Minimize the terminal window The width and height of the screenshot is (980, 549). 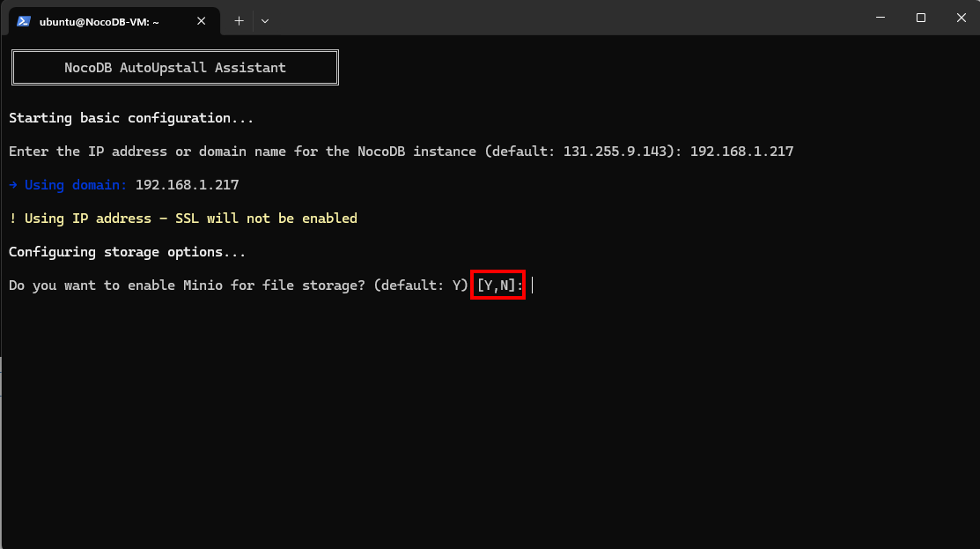[x=881, y=18]
